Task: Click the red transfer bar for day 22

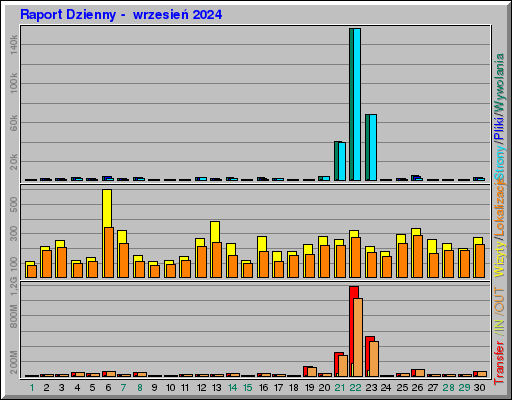Action: coord(354,292)
